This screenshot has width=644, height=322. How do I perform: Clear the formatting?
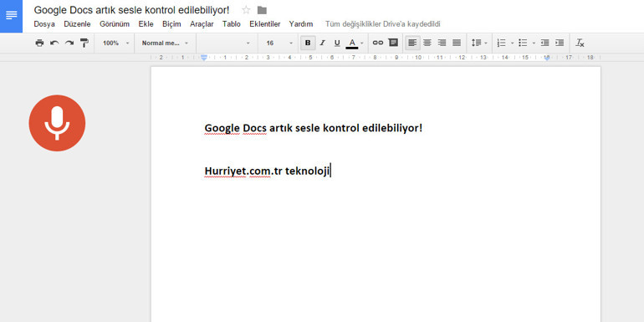pyautogui.click(x=580, y=43)
